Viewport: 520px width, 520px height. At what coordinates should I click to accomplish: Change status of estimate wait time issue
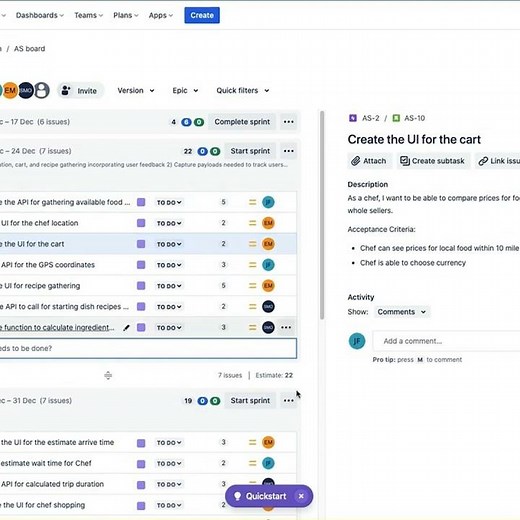[169, 464]
